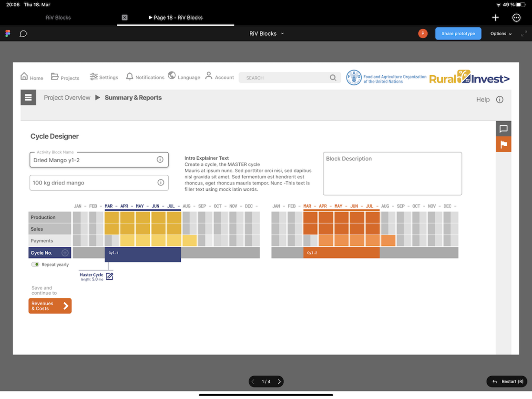This screenshot has width=532, height=399.
Task: Open the Projects menu item
Action: (65, 77)
